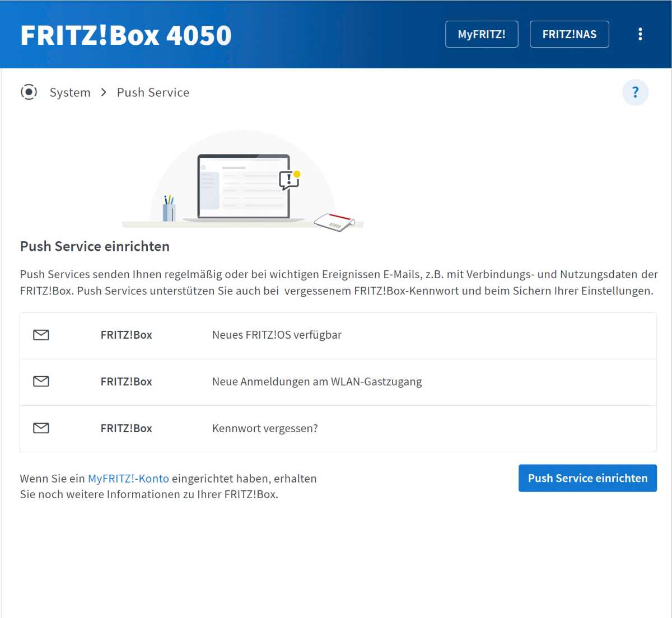Click FRITZ!Box label in the Kennwort row
672x618 pixels.
tap(127, 428)
